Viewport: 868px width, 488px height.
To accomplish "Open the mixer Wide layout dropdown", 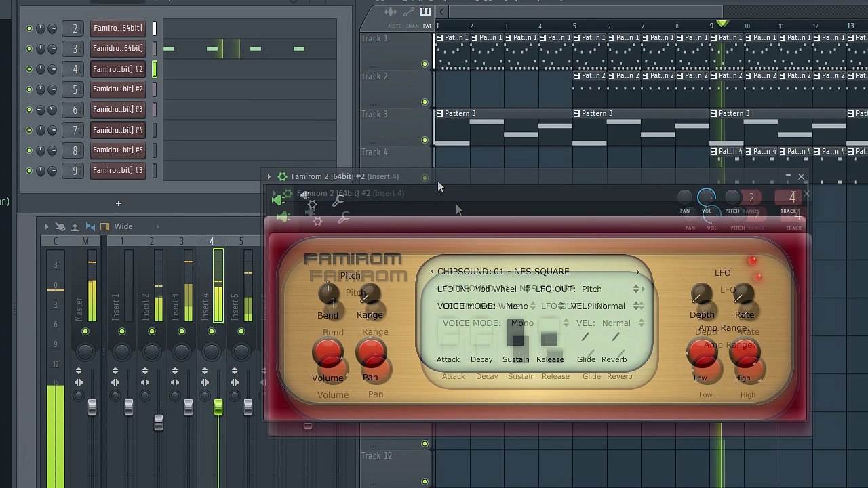I will click(x=123, y=226).
